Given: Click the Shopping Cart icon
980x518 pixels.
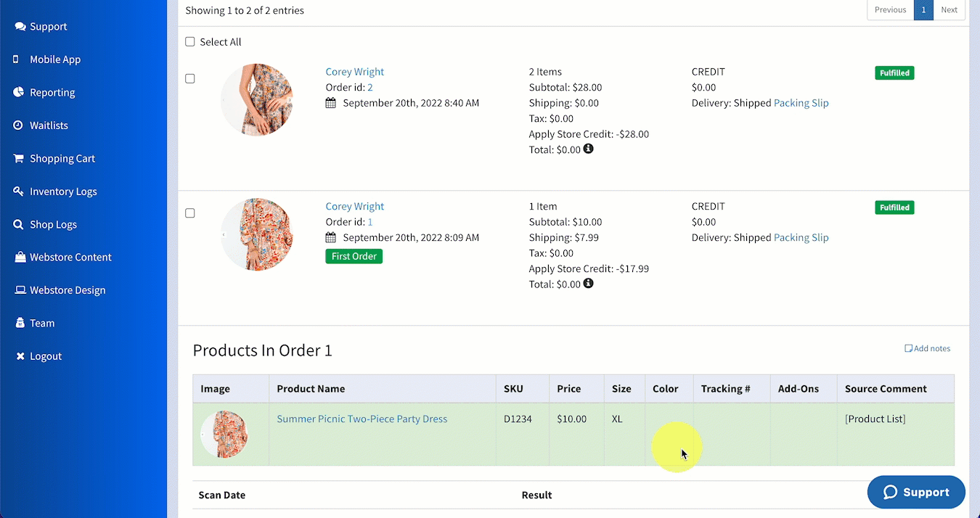Looking at the screenshot, I should click(x=19, y=158).
